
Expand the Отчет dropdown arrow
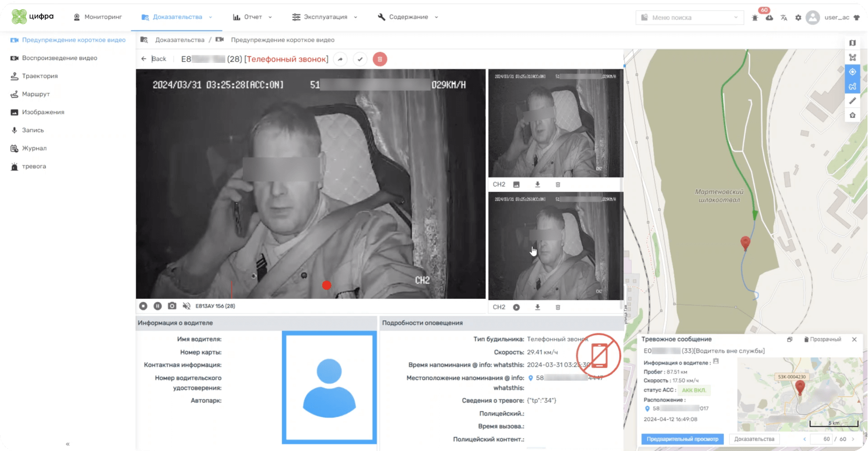(270, 17)
